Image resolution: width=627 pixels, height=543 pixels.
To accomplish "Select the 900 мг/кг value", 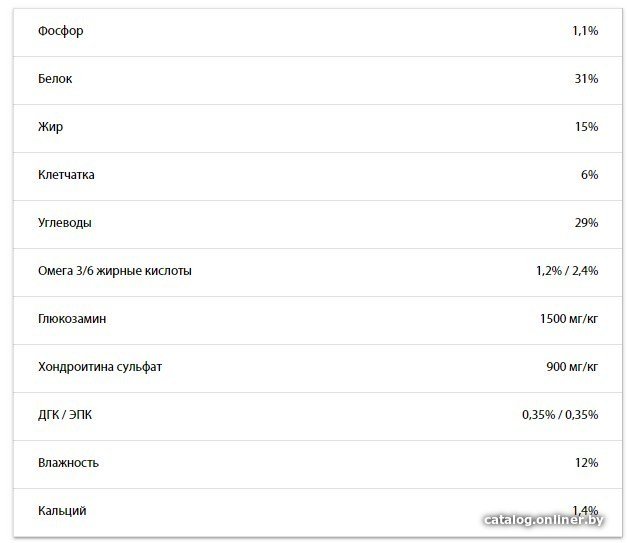I will point(572,367).
